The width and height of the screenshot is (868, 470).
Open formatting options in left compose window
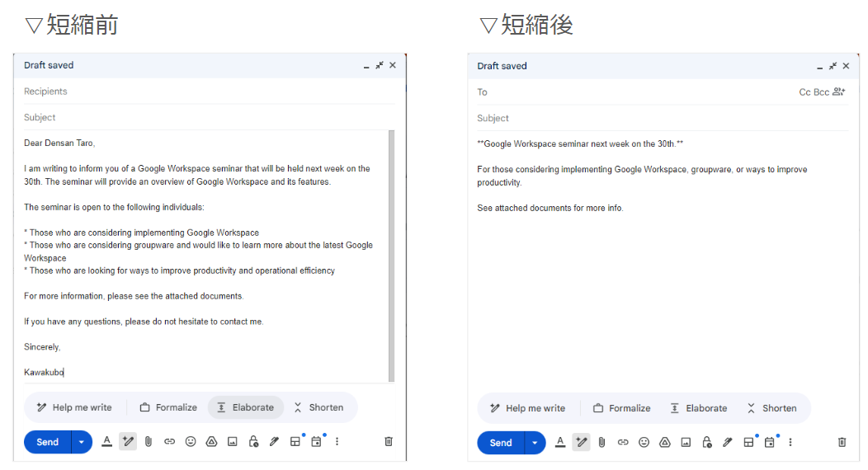[x=106, y=441]
